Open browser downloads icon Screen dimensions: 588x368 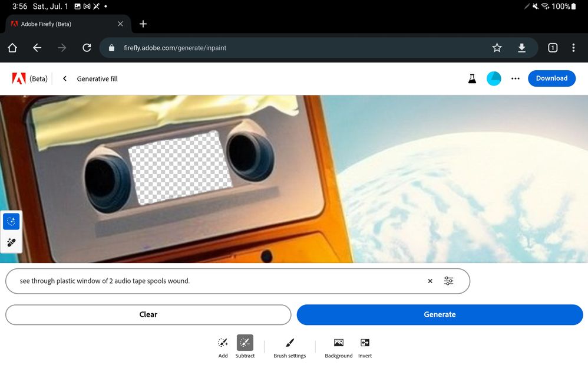pyautogui.click(x=521, y=48)
